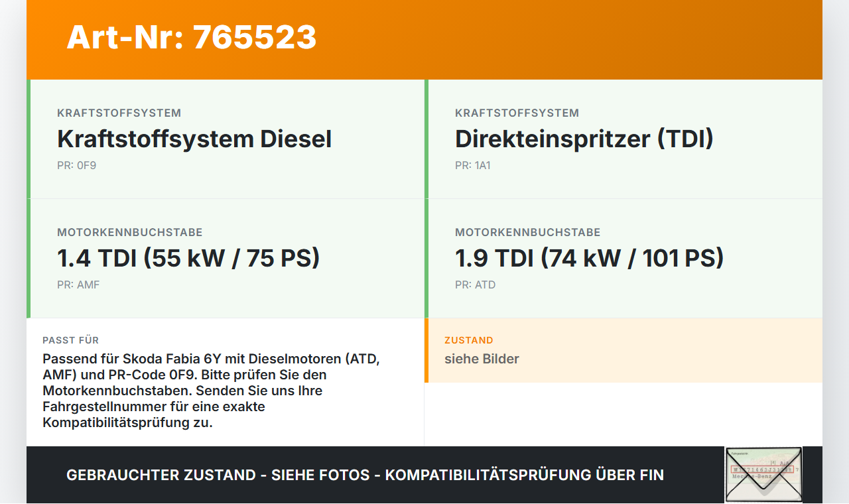
Task: Click the Kraftstoffsystem Diesel title
Action: pos(194,139)
